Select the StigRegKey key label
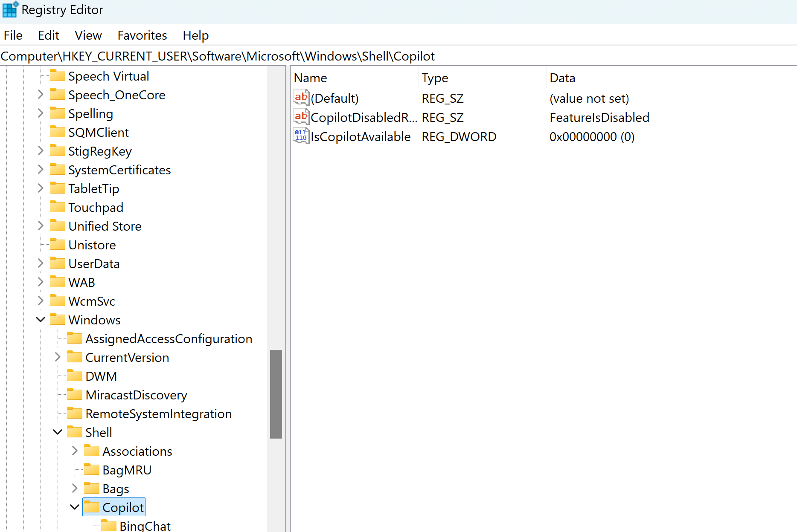This screenshot has width=797, height=532. (100, 151)
